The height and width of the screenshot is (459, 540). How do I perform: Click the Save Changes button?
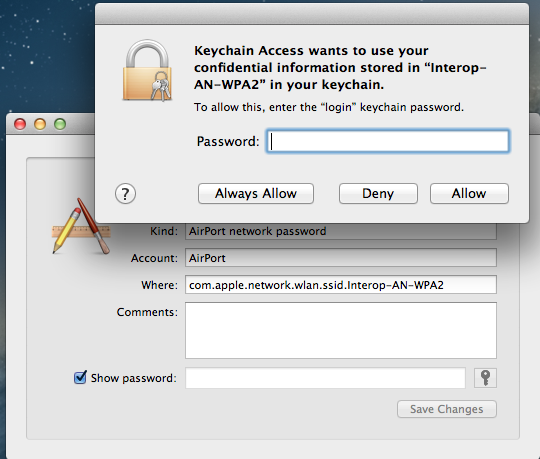pyautogui.click(x=447, y=409)
